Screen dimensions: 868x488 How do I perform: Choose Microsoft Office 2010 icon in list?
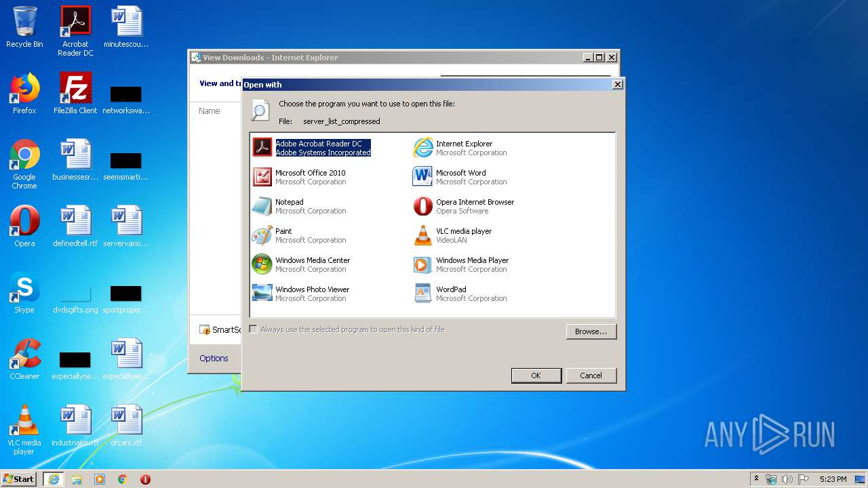tap(262, 176)
